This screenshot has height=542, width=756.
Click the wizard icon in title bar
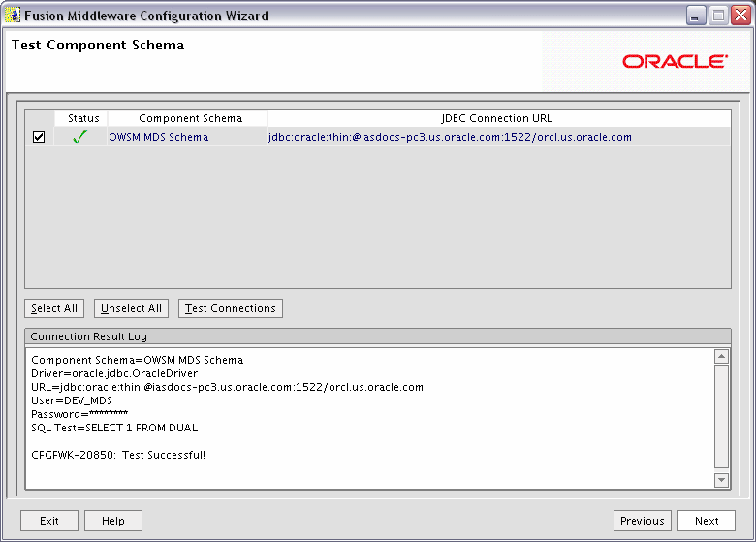12,16
